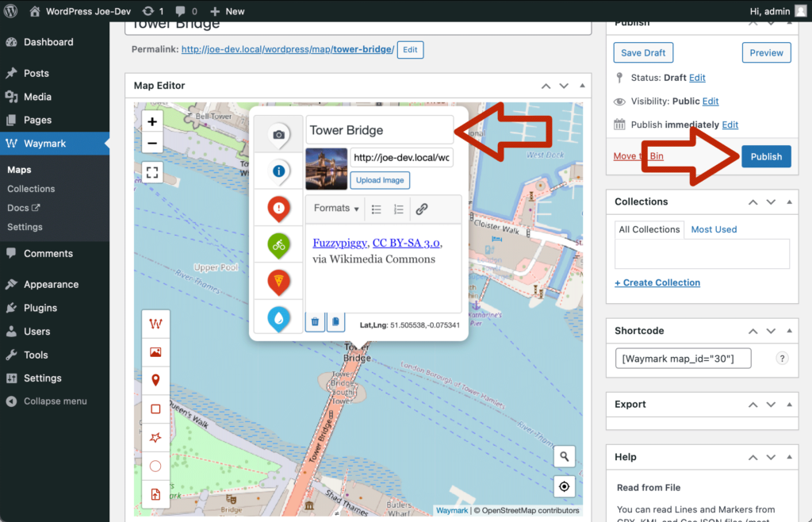Toggle bulleted list formatting
The width and height of the screenshot is (812, 522).
click(377, 209)
